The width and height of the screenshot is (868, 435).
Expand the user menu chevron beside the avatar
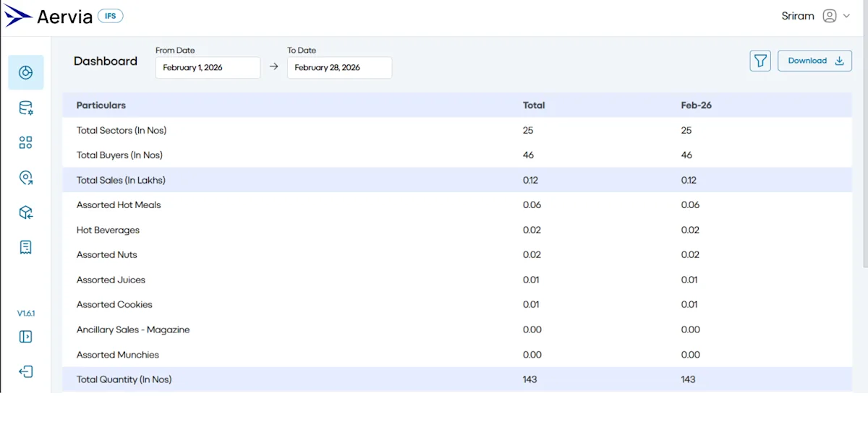point(846,16)
